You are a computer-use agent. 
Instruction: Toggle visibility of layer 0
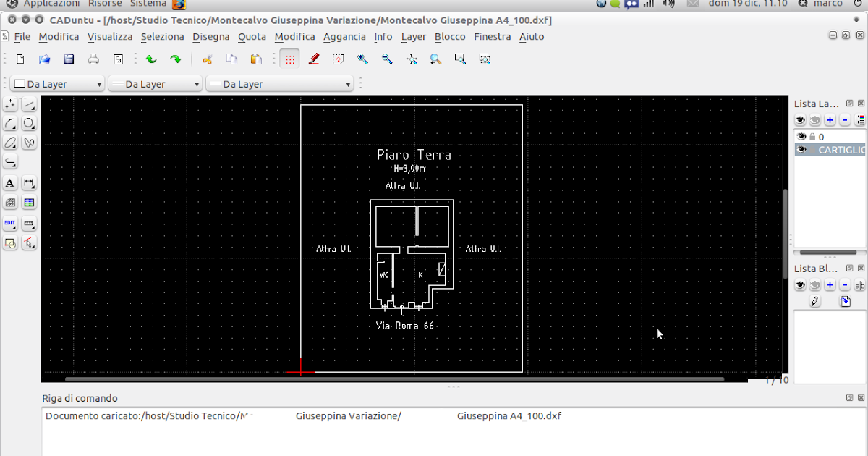801,137
